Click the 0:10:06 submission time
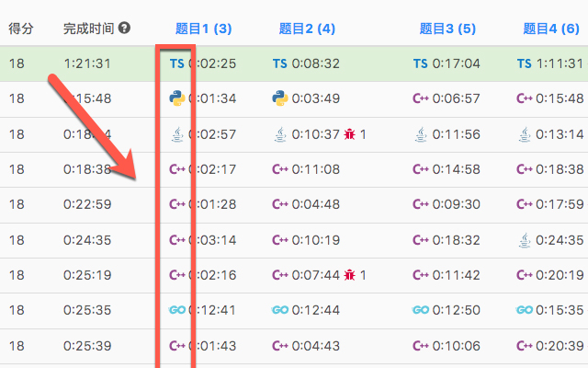 pyautogui.click(x=456, y=346)
